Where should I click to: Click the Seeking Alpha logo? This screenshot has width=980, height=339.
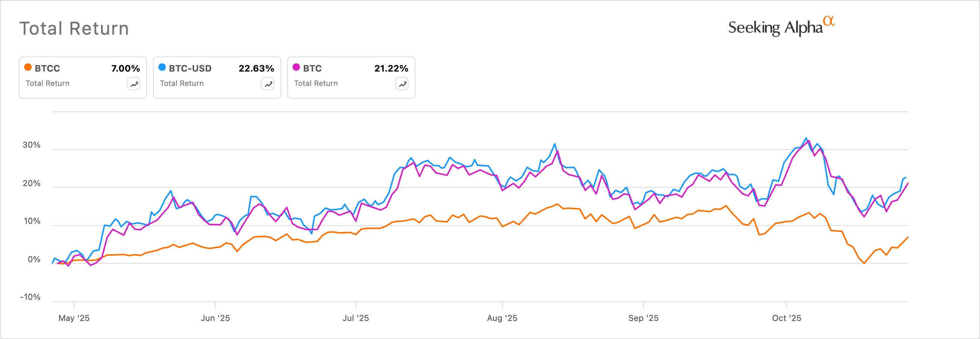[775, 28]
